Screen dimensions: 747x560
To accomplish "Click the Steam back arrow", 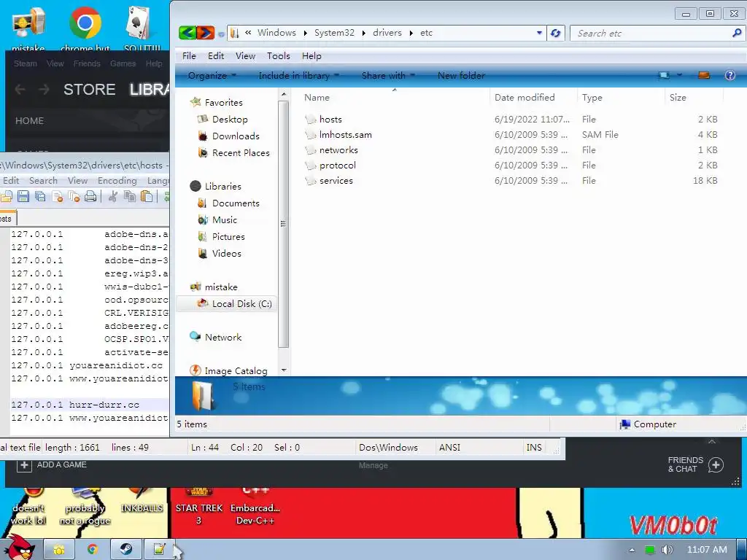I will coord(20,90).
